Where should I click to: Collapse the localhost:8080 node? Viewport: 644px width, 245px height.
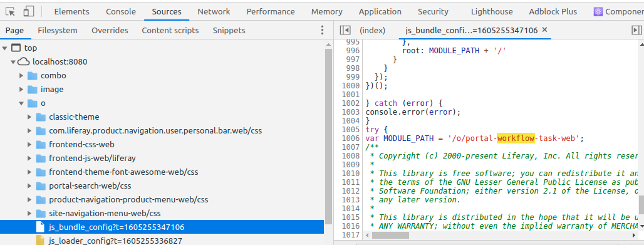13,62
